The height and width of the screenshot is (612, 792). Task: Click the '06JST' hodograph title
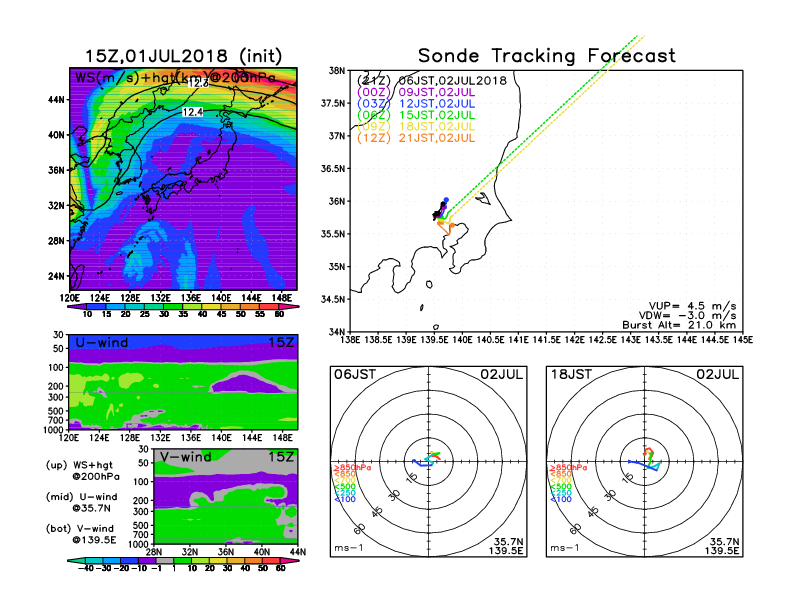tap(355, 374)
